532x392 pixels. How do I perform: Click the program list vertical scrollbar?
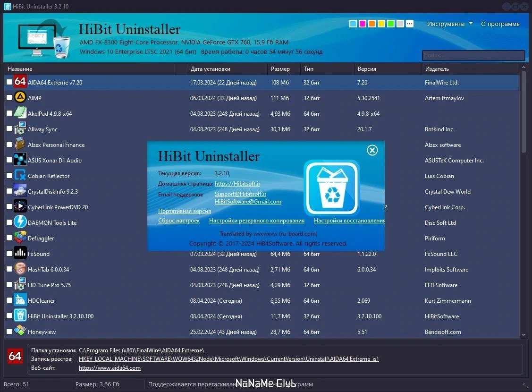524,112
